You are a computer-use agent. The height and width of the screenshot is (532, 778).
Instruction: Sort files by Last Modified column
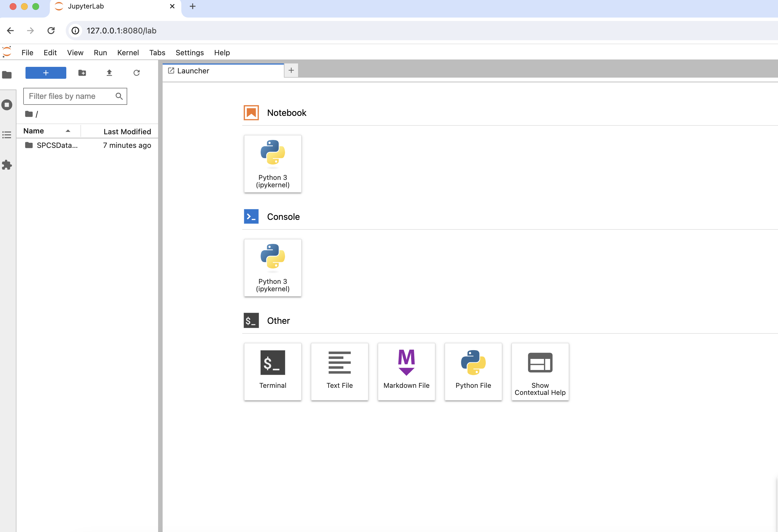pyautogui.click(x=120, y=131)
